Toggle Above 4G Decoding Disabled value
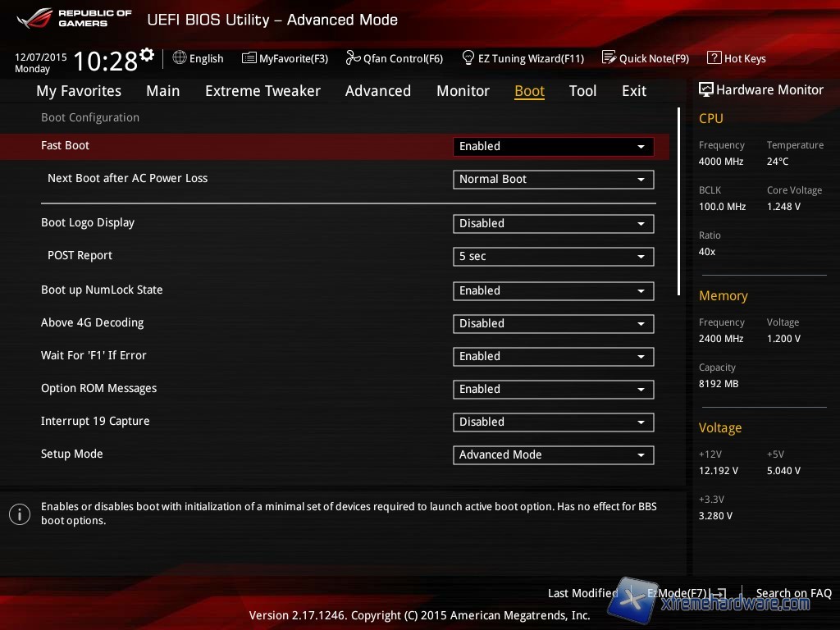 [553, 323]
